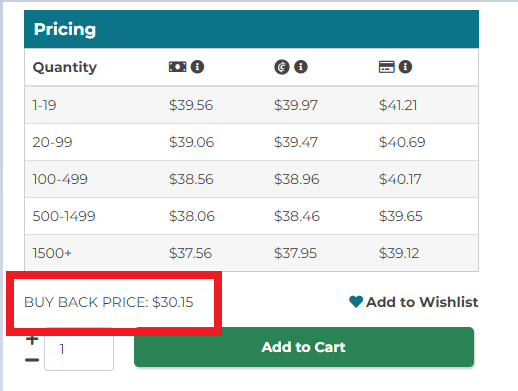Select the 1-19 quantity row
The height and width of the screenshot is (391, 518).
point(251,105)
